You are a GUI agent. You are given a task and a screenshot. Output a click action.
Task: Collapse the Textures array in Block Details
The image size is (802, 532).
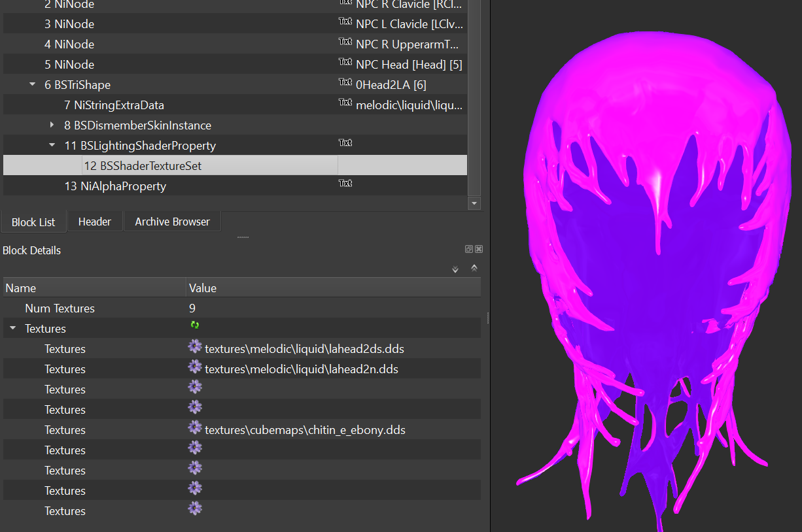click(13, 329)
